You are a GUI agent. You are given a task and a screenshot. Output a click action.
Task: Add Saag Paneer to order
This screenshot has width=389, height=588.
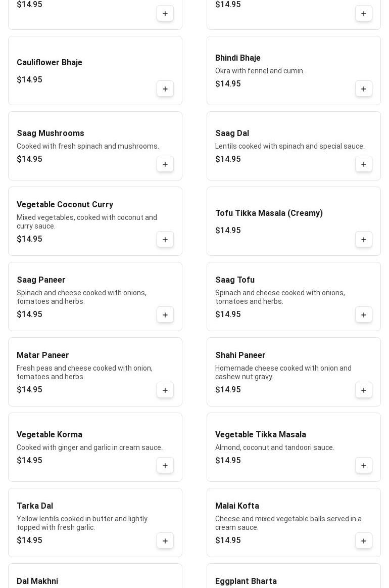click(x=165, y=315)
